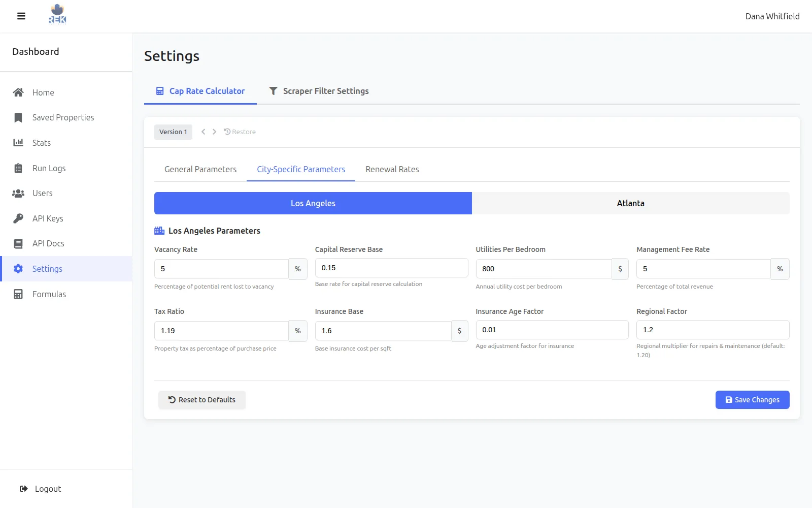Click the Users group icon

click(x=18, y=193)
